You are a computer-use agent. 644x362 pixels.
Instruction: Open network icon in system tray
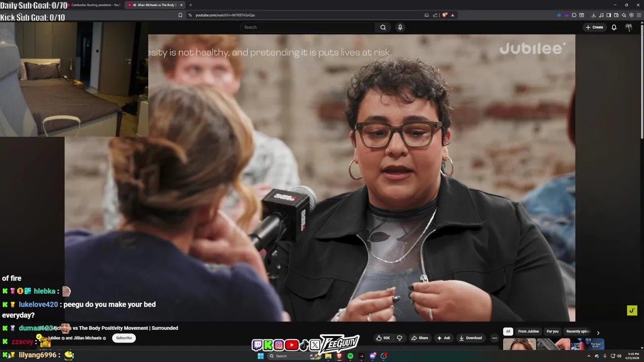613,356
